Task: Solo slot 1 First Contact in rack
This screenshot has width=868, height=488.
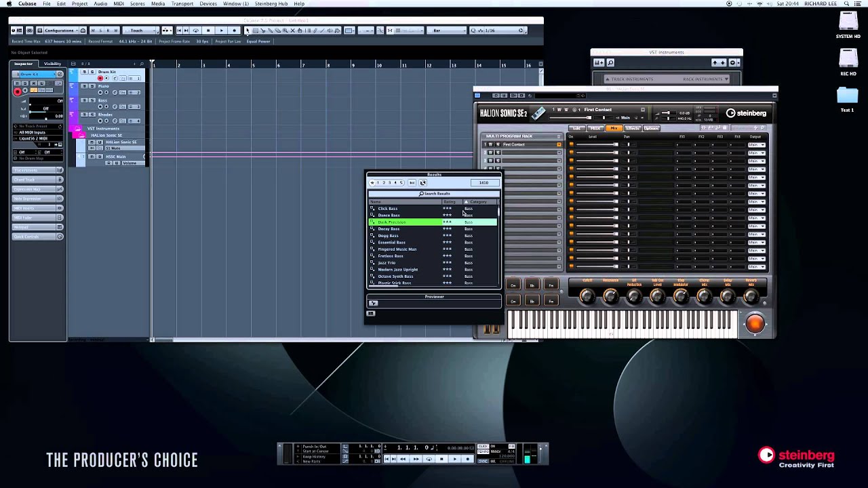Action: click(497, 144)
